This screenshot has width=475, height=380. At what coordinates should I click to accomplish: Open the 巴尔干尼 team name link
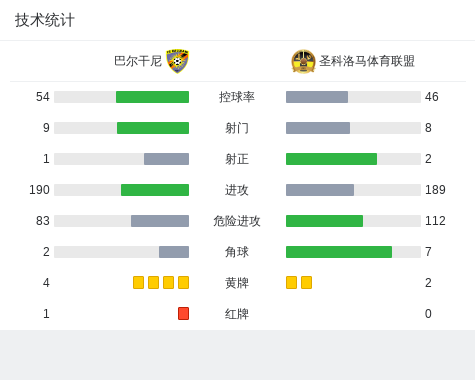(138, 61)
